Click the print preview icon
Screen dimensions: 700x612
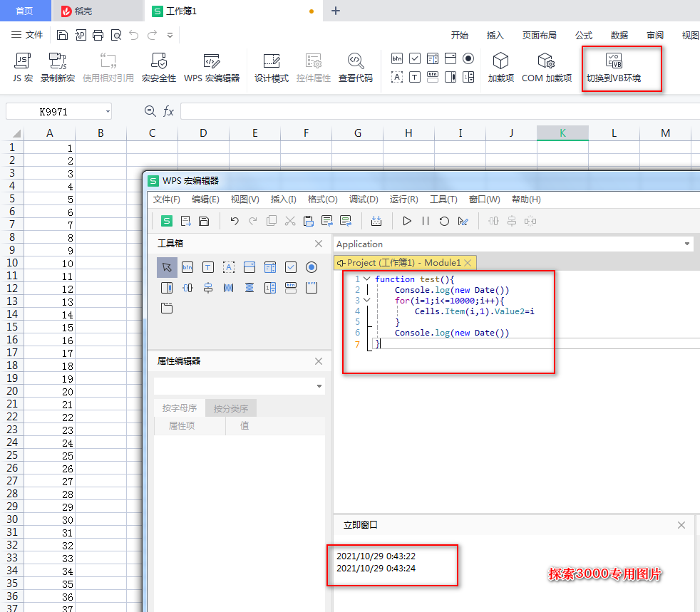116,35
